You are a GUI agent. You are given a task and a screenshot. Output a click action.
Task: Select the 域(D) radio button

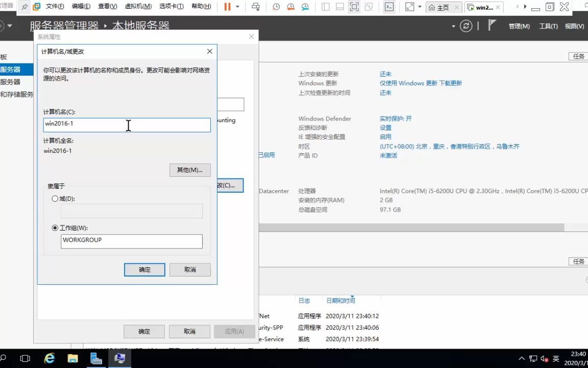[55, 199]
